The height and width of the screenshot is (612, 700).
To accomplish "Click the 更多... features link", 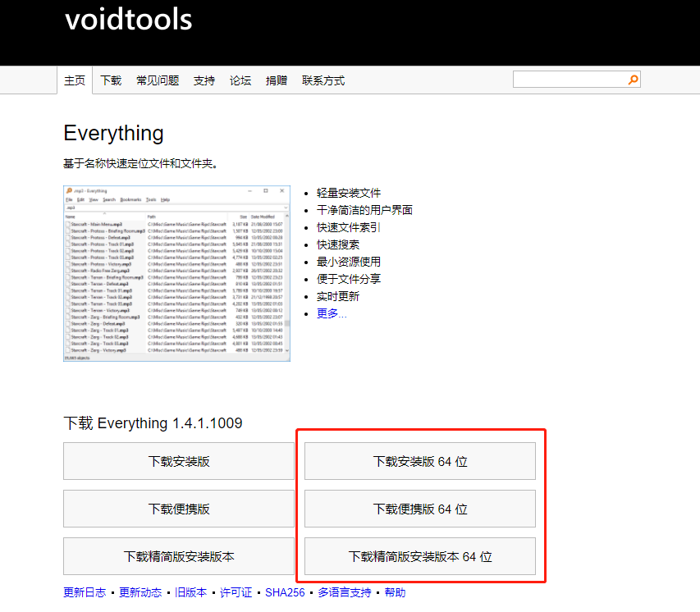I will click(x=331, y=313).
